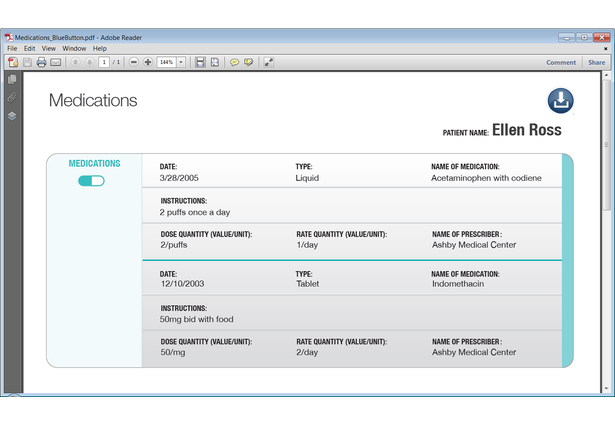Print the document using the printer icon
Screen dimensions: 615x424
(41, 62)
